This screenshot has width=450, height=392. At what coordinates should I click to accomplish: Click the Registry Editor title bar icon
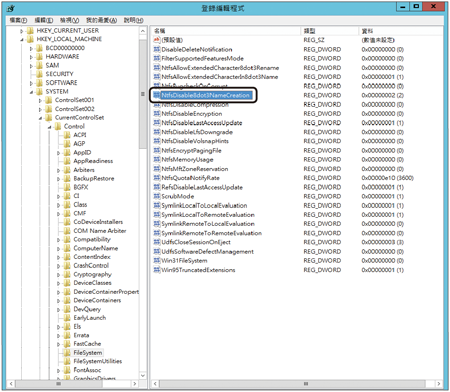coord(10,8)
